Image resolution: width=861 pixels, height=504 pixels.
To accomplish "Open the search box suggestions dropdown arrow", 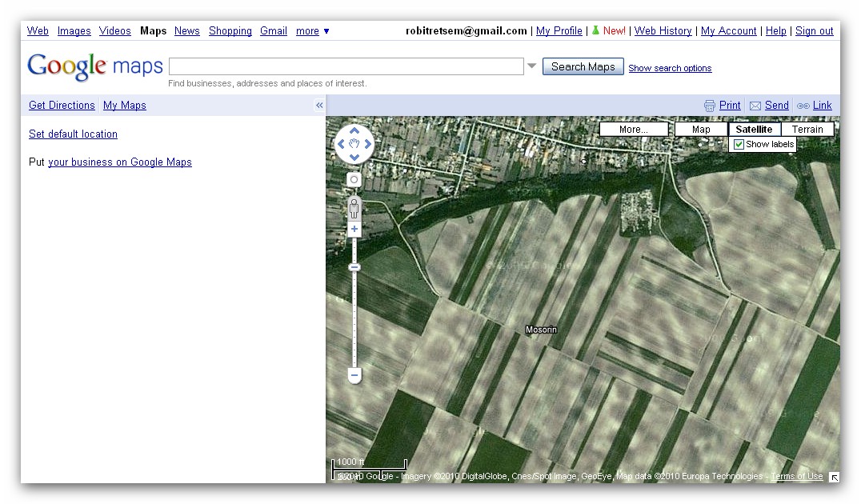I will [531, 66].
